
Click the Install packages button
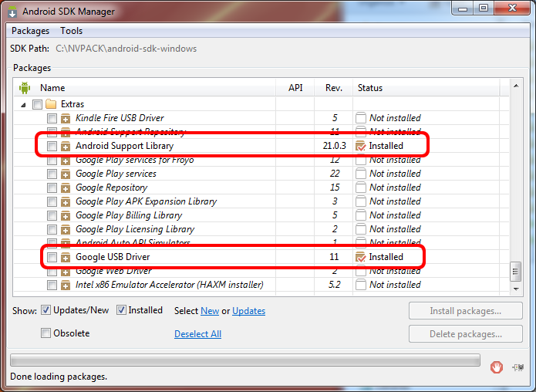(x=466, y=311)
